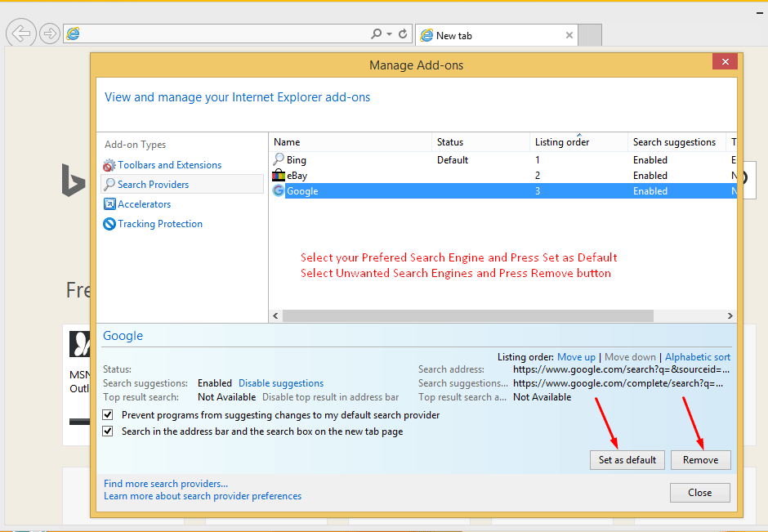This screenshot has width=768, height=532.
Task: Sort by Search suggestions column header
Action: 676,142
